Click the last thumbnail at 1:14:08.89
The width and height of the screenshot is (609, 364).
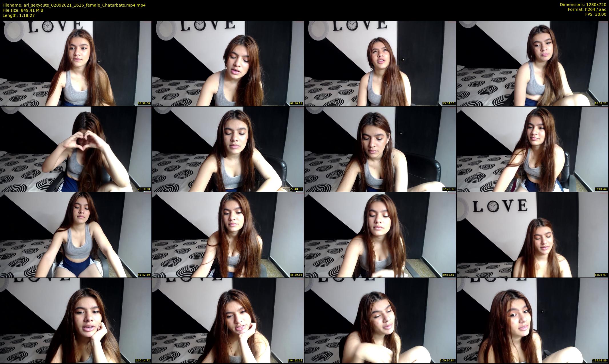coord(532,321)
